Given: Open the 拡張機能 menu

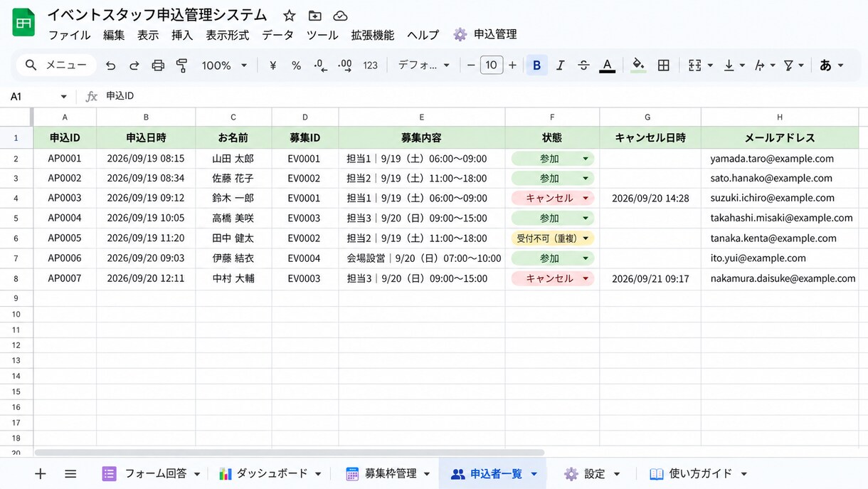Looking at the screenshot, I should coord(373,35).
